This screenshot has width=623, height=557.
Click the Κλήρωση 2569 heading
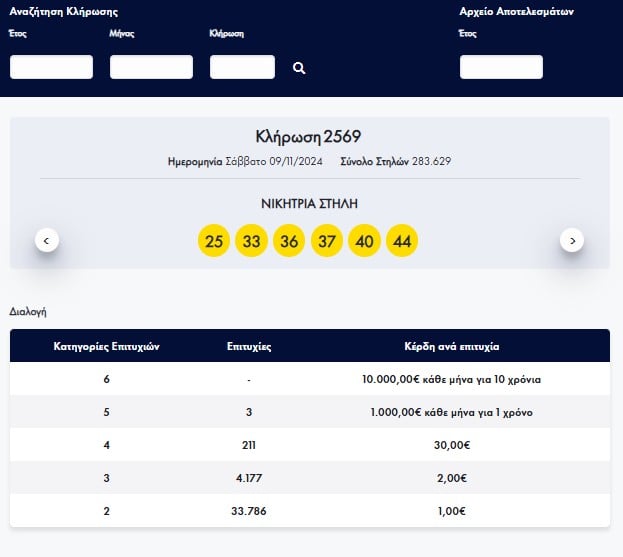308,137
